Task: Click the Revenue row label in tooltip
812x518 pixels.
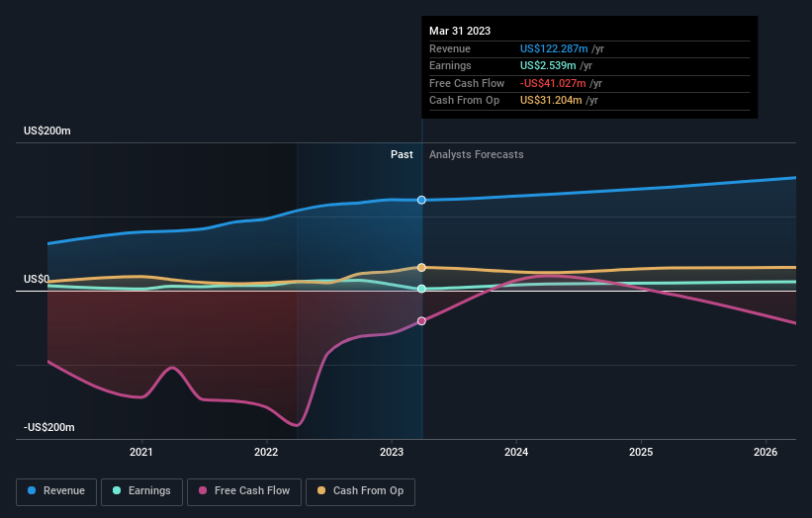Action: pos(450,48)
